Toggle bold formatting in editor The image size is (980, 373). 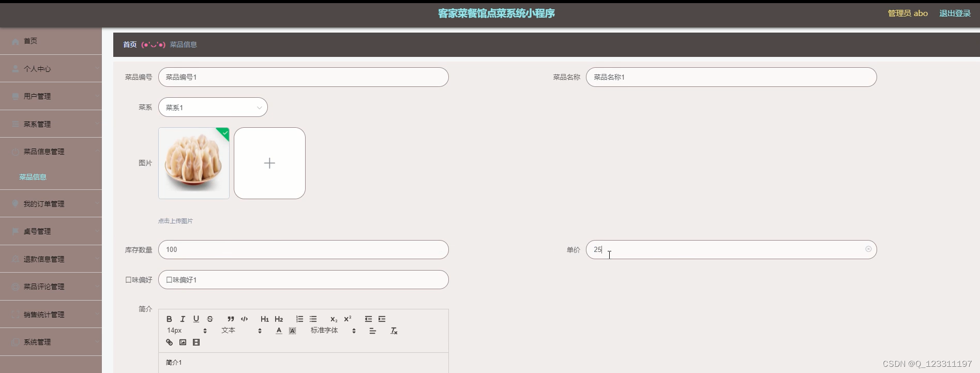[x=169, y=319]
